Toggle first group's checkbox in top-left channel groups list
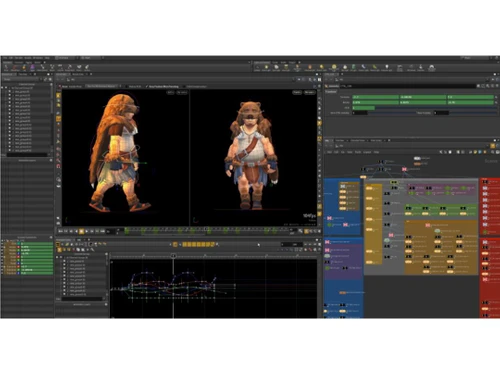The height and width of the screenshot is (375, 500). click(10, 91)
